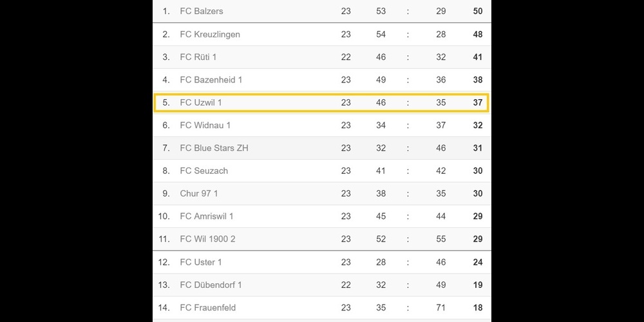Open FC Rüti 1 team page

click(198, 57)
